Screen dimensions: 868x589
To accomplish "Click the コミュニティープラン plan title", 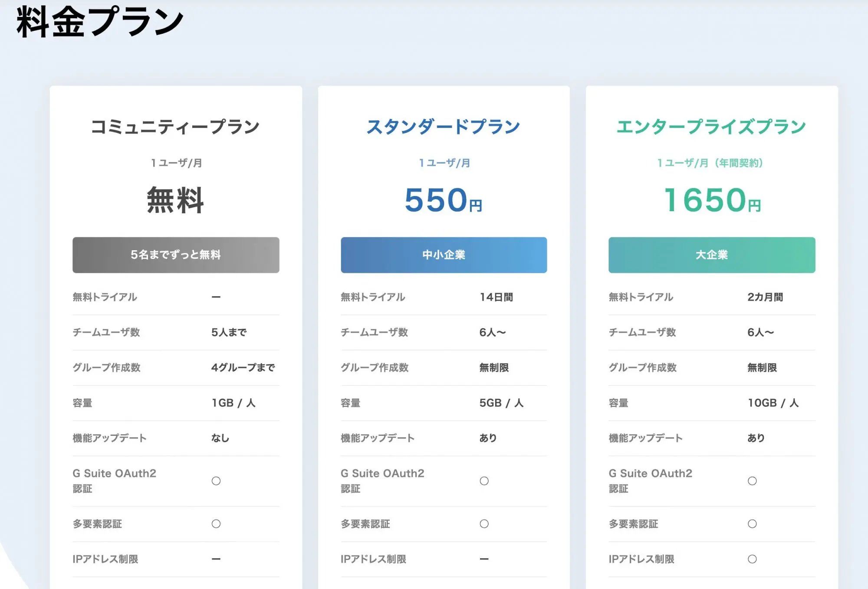I will (175, 127).
